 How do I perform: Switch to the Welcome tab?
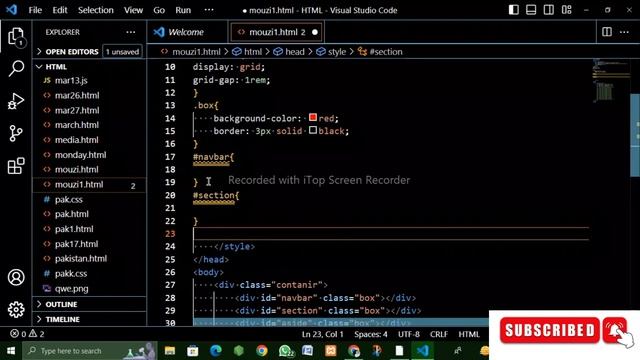click(187, 32)
